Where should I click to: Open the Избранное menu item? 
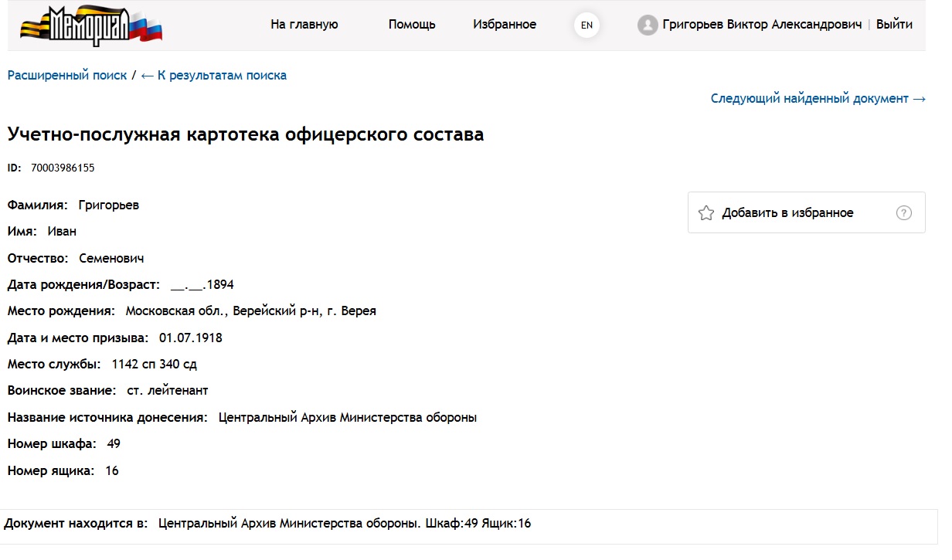pos(505,25)
